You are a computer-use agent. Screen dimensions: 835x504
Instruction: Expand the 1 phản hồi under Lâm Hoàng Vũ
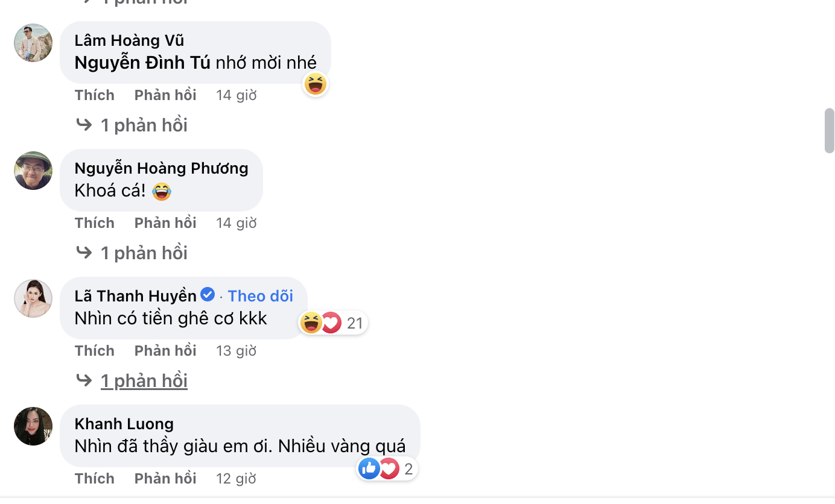[x=144, y=125]
